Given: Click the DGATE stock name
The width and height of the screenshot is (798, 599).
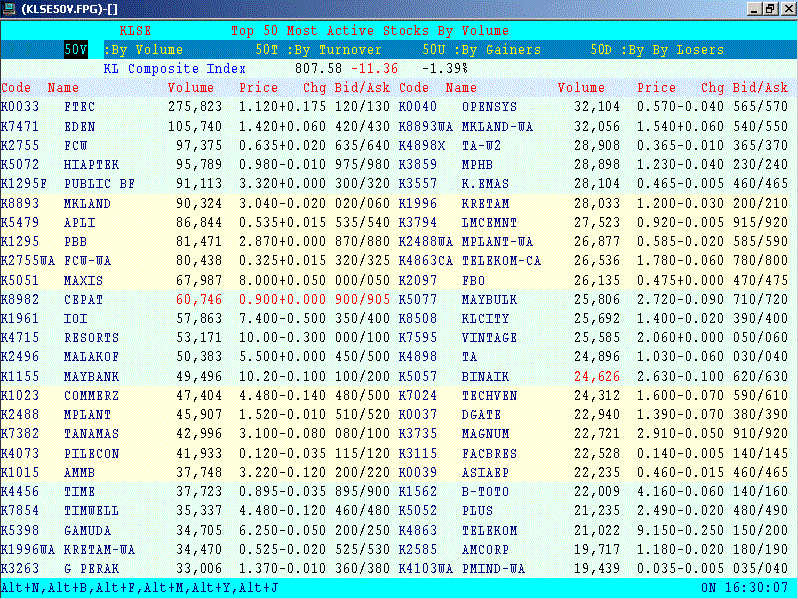Looking at the screenshot, I should 481,415.
